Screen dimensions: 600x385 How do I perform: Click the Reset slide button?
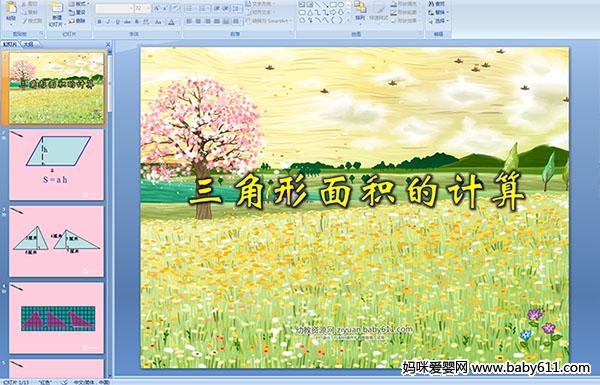77,12
